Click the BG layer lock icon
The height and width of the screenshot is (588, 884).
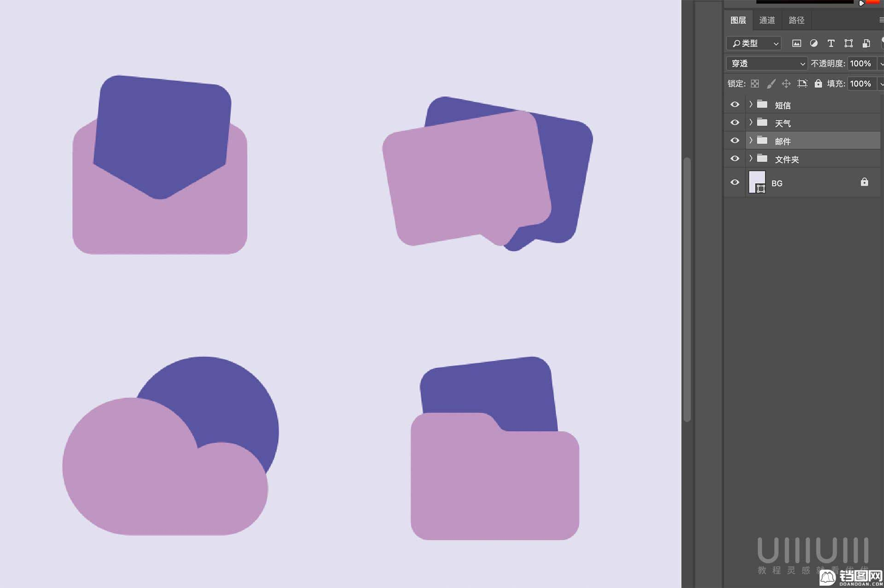pos(864,182)
